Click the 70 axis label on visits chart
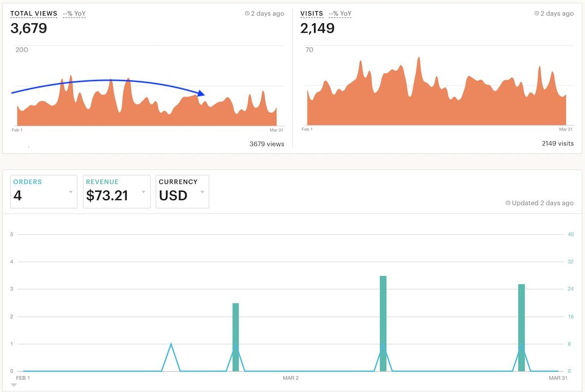The height and width of the screenshot is (392, 585). [x=309, y=50]
